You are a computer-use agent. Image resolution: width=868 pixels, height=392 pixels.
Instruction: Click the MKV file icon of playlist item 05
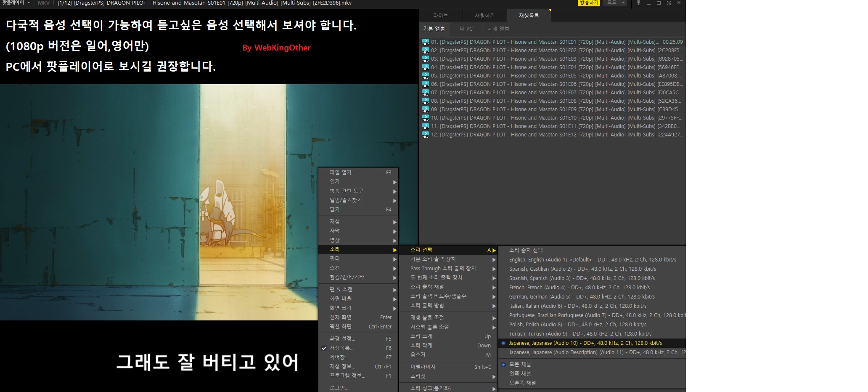click(x=425, y=76)
